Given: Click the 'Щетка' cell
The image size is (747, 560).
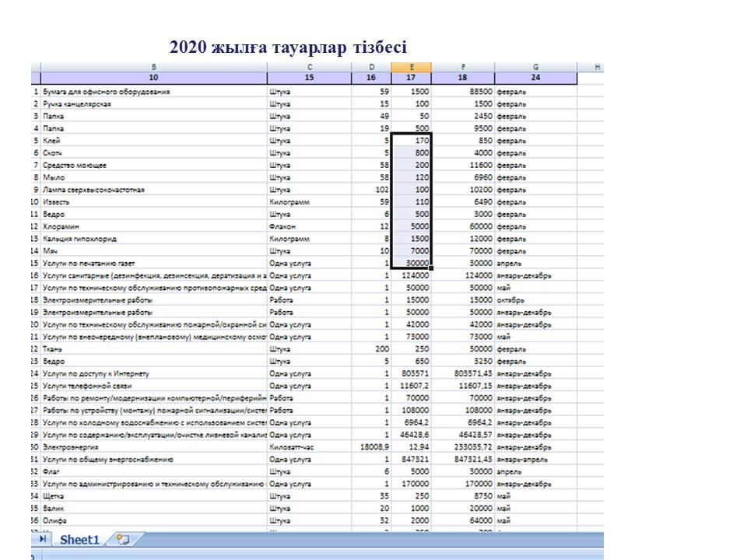Looking at the screenshot, I should pyautogui.click(x=154, y=496).
